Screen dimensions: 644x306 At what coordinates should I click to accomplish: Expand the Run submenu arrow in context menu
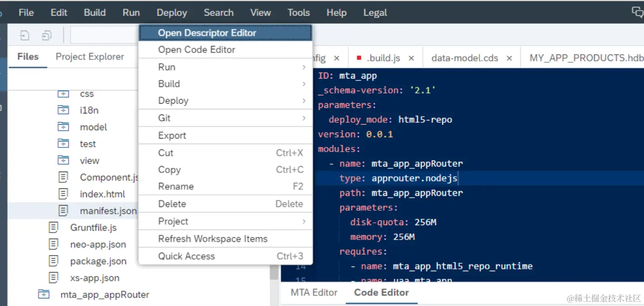point(304,67)
